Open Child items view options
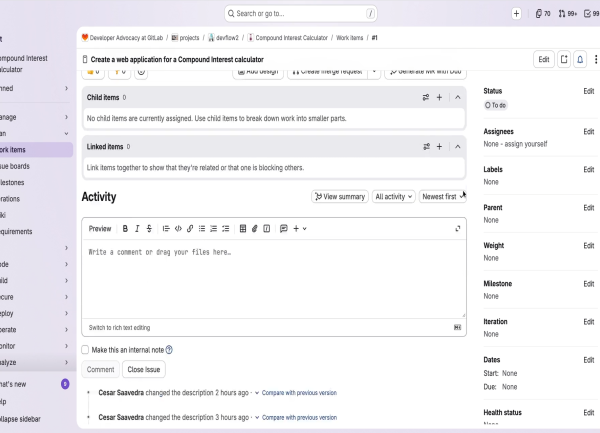Screen dimensions: 600x433 [x=426, y=98]
